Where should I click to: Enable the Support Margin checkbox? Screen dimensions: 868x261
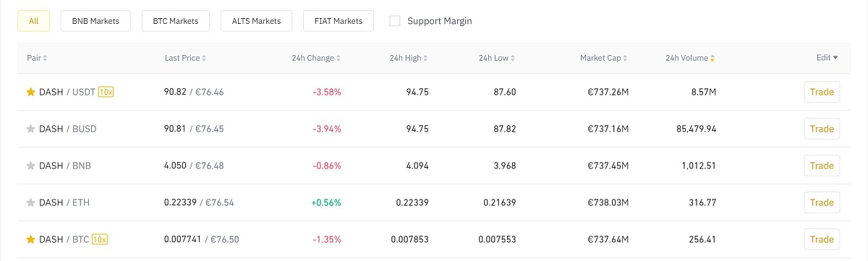coord(395,21)
